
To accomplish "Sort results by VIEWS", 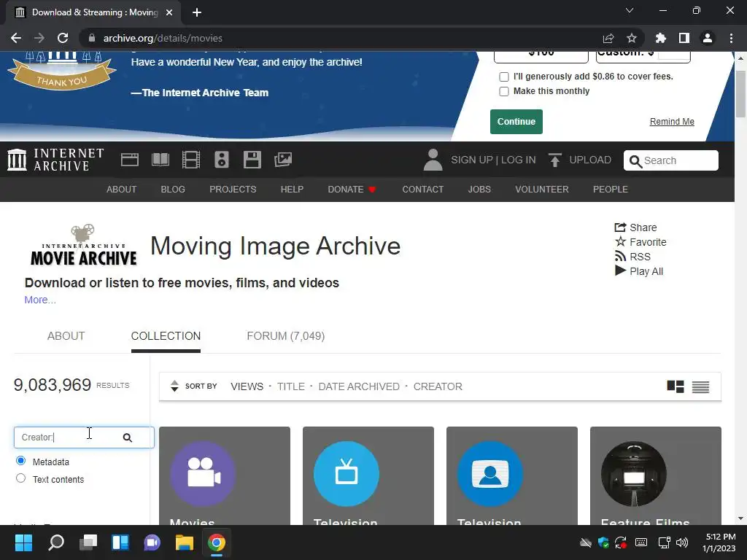I will click(x=247, y=386).
